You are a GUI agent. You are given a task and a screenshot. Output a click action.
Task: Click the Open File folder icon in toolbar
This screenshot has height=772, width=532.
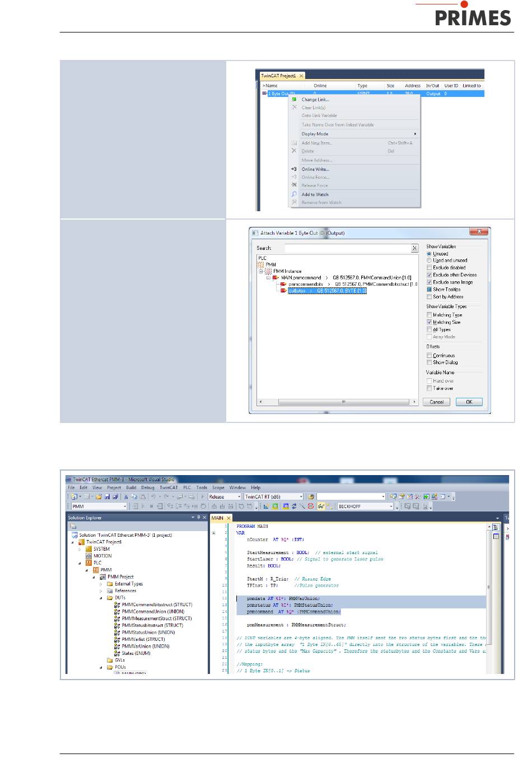click(x=99, y=496)
